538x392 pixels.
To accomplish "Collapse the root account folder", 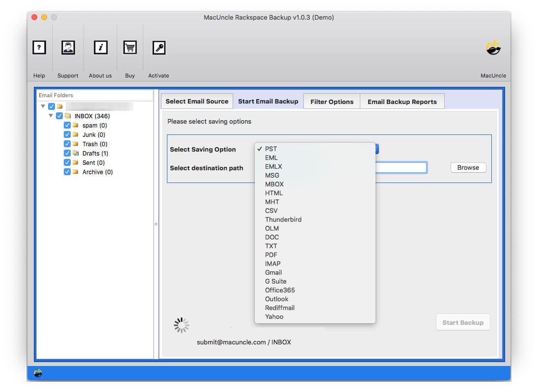I will [43, 106].
